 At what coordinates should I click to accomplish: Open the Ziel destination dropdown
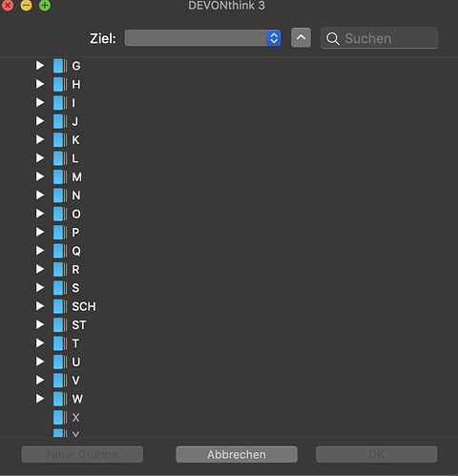point(202,38)
